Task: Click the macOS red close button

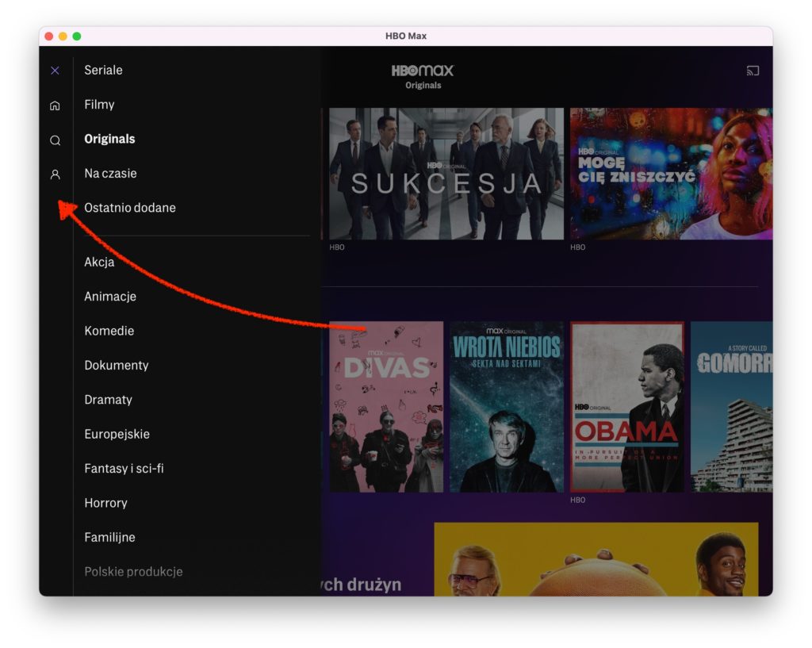Action: (49, 36)
